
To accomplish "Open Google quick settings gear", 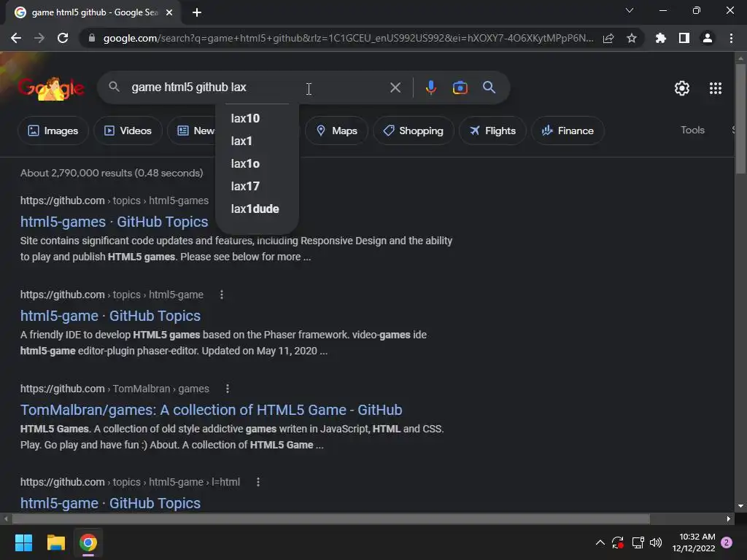I will [682, 88].
